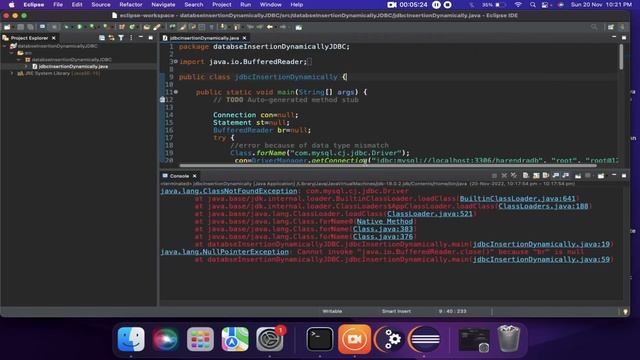Click the Debug bug icon in toolbar
The height and width of the screenshot is (360, 640).
[x=66, y=27]
